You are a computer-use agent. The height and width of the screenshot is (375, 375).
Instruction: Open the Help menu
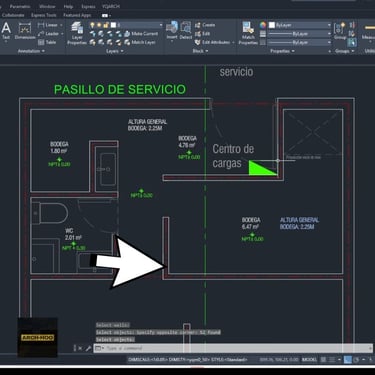tap(68, 6)
